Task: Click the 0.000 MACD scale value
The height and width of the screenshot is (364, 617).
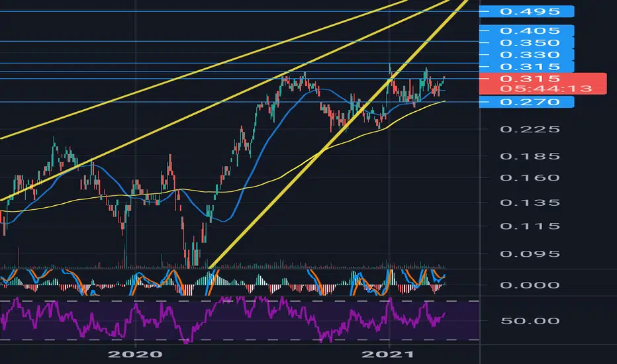Action: point(530,285)
